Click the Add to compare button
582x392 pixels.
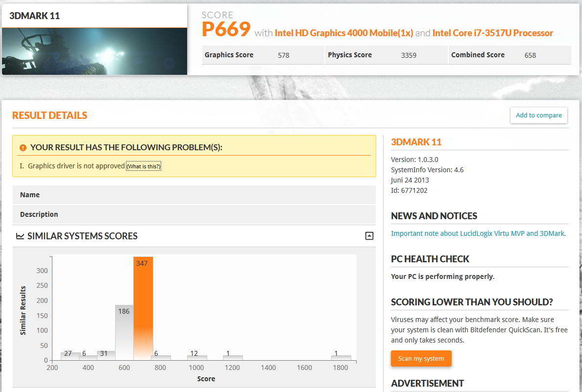[538, 115]
